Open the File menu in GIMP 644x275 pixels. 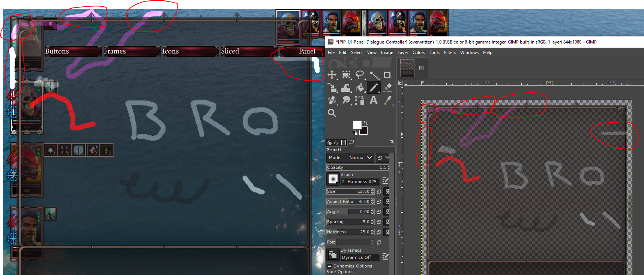click(331, 53)
